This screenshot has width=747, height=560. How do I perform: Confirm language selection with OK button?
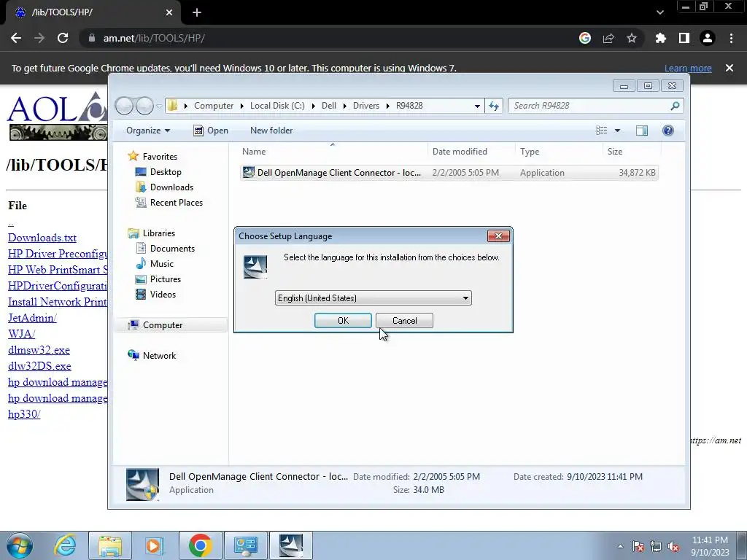pos(343,321)
